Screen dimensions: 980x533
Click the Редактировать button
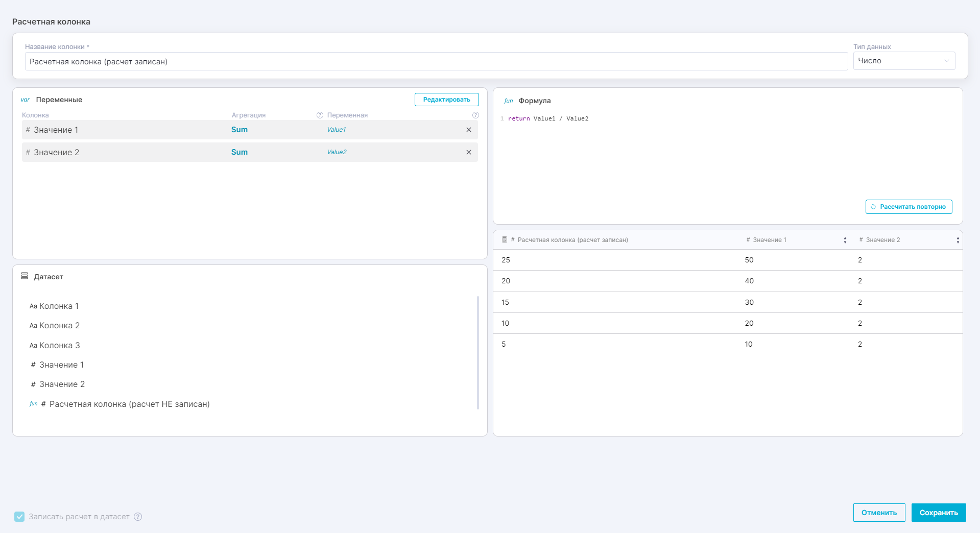click(x=446, y=100)
